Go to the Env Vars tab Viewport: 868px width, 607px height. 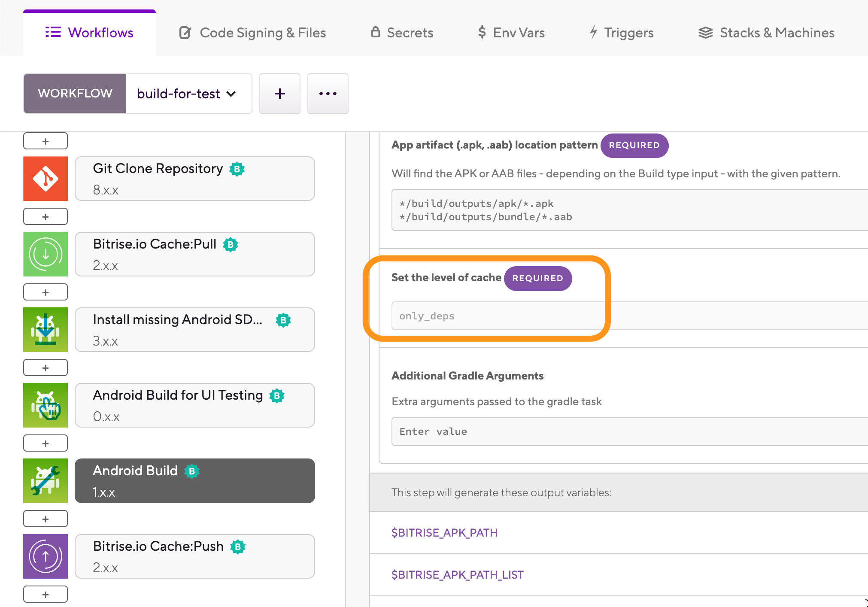[x=511, y=33]
